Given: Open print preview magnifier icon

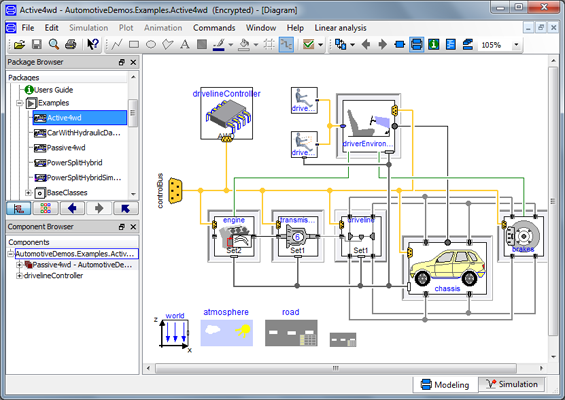Looking at the screenshot, I should pyautogui.click(x=54, y=44).
